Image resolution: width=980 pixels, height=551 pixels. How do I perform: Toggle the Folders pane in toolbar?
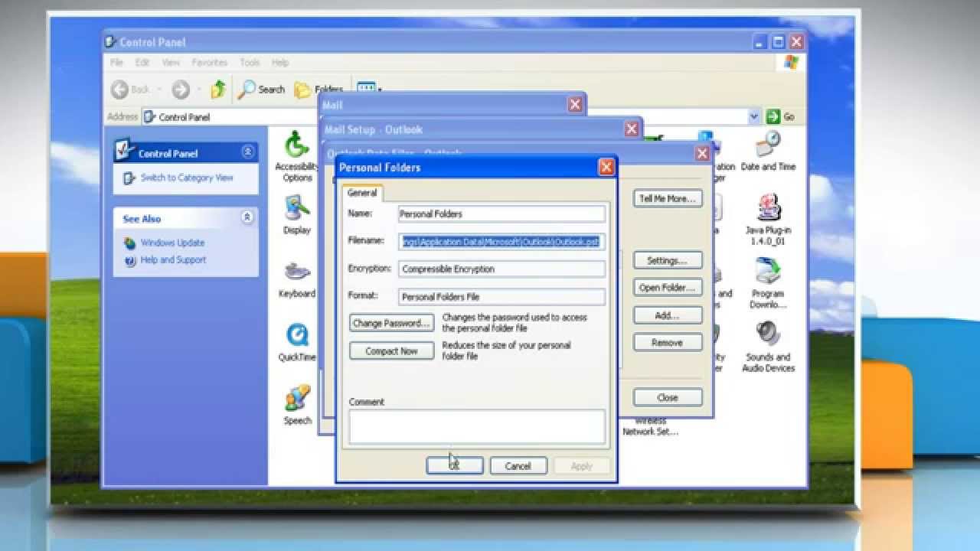point(317,90)
